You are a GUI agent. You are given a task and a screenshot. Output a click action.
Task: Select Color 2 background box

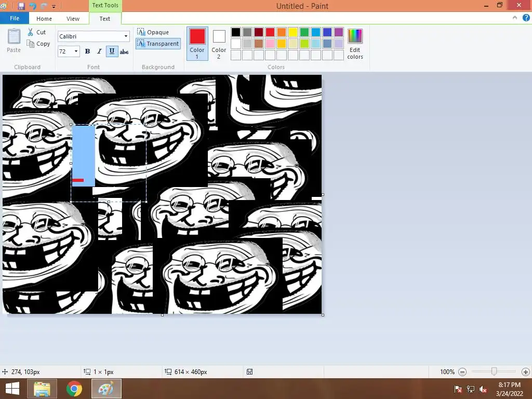pos(219,44)
